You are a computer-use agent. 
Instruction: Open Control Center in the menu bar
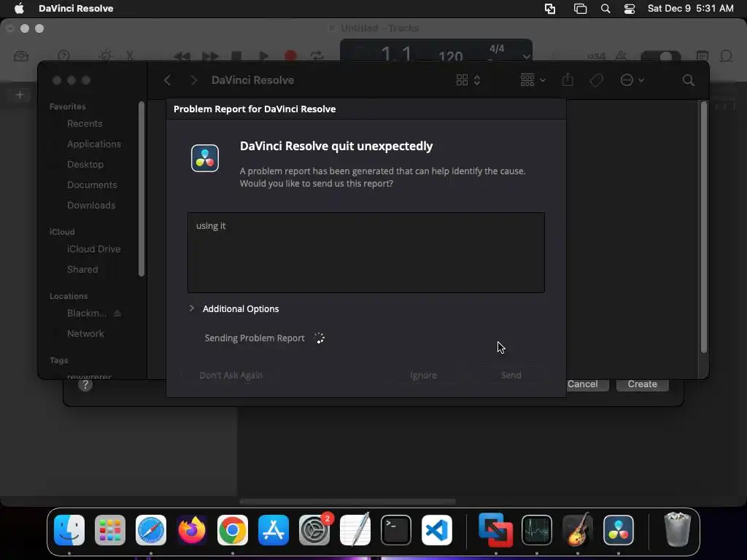coord(630,9)
